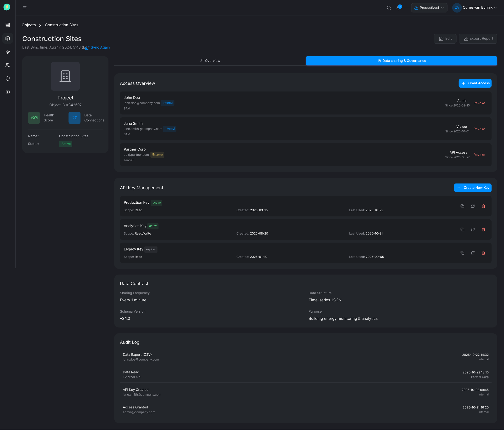Expand the Corné van Bunnik account menu
Image resolution: width=504 pixels, height=430 pixels.
pyautogui.click(x=475, y=7)
